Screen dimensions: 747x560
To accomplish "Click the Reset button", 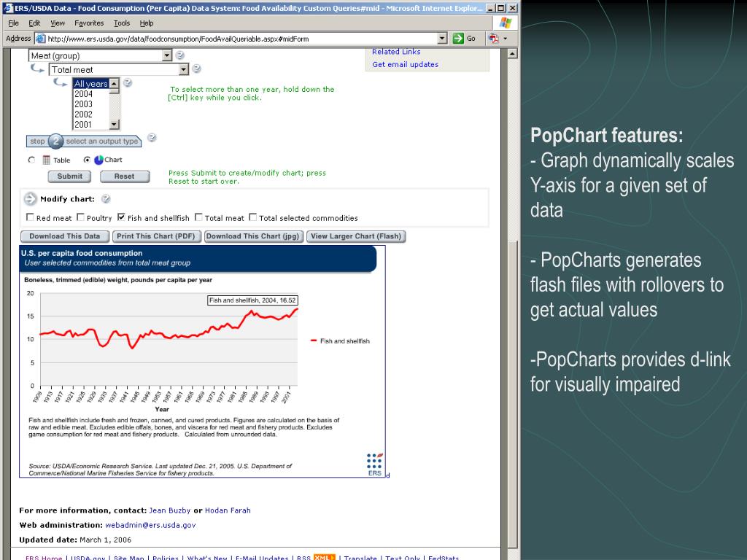I will coord(124,176).
